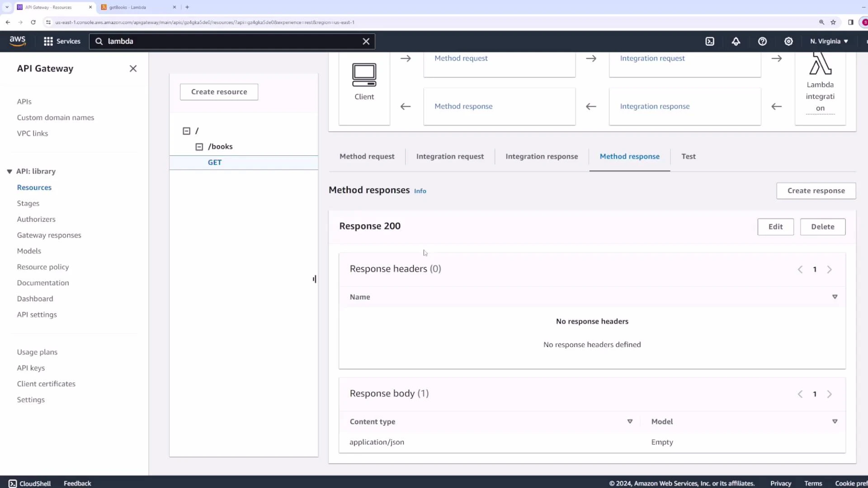
Task: Select the GET method under /books
Action: click(215, 162)
